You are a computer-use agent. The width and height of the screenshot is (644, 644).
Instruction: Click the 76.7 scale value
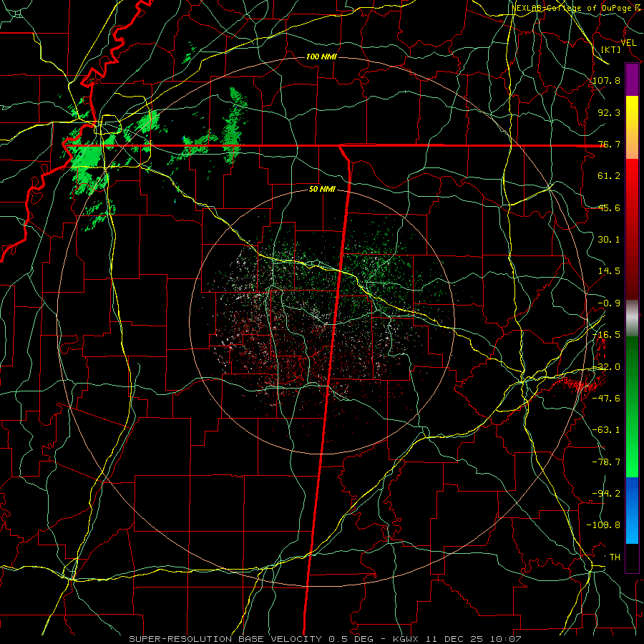(609, 144)
